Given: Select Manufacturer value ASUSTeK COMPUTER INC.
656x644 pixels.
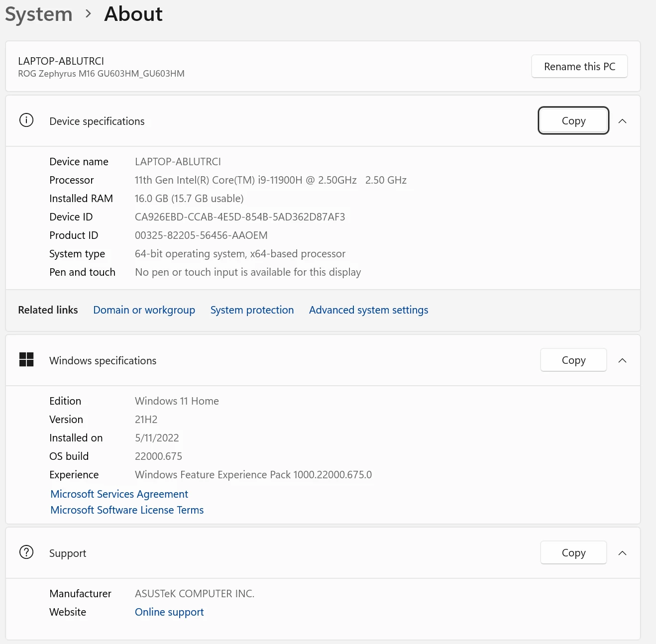Looking at the screenshot, I should (x=195, y=594).
